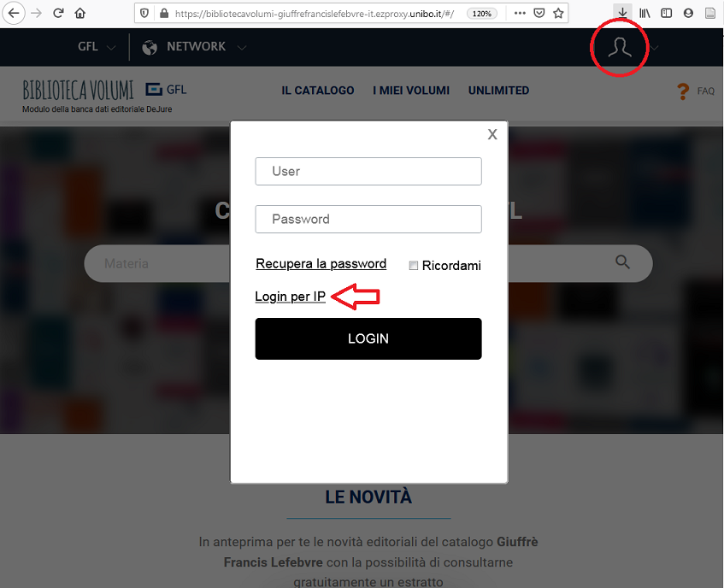The height and width of the screenshot is (588, 724).
Task: Tick the Ricordami checkbox
Action: pos(413,266)
